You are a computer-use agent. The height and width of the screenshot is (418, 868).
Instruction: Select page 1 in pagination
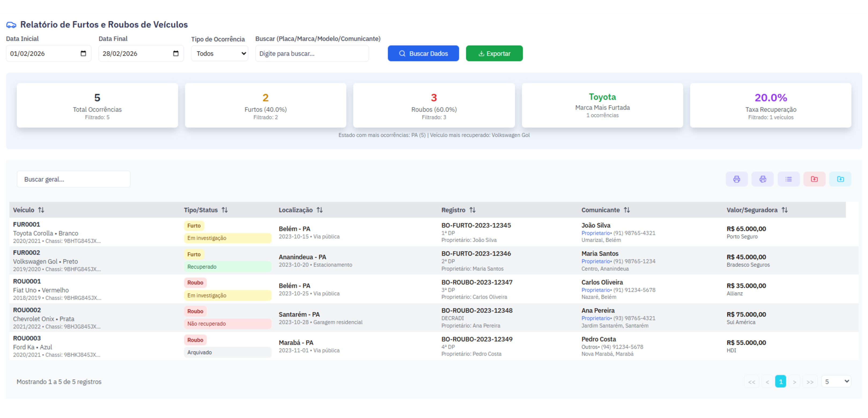pos(781,382)
